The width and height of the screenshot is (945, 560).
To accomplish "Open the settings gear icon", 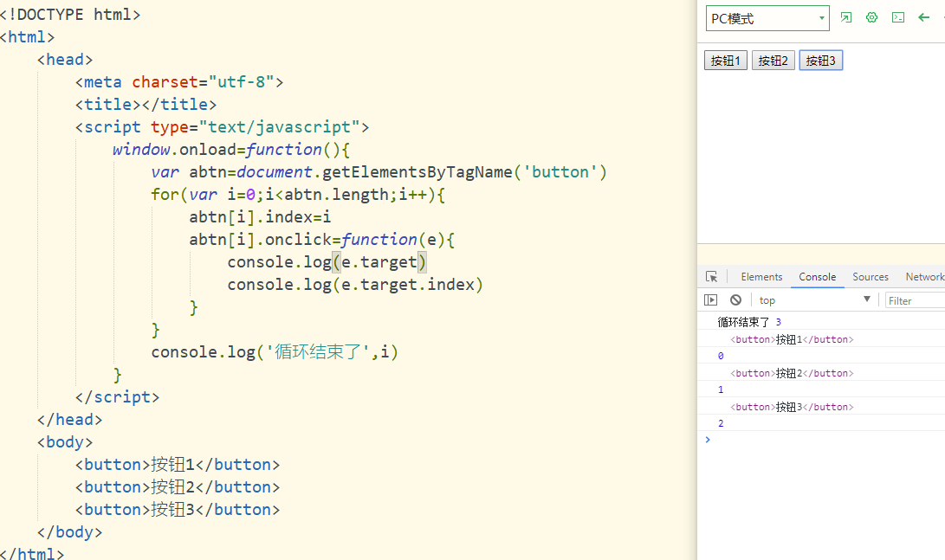I will tap(872, 16).
